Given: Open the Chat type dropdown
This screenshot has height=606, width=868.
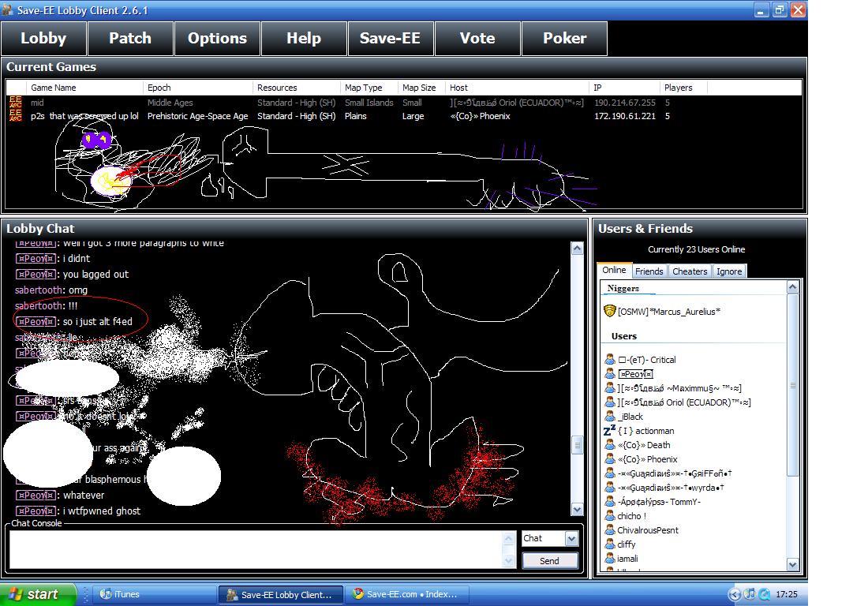Looking at the screenshot, I should click(572, 538).
